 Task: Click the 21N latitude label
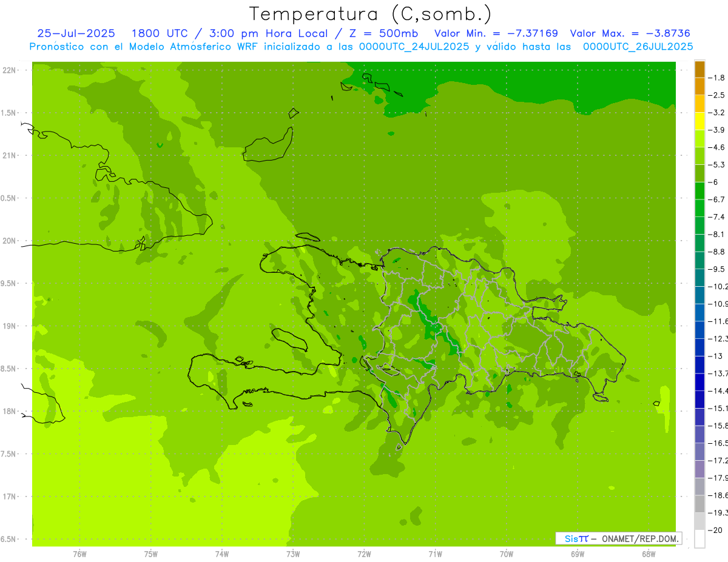(10, 155)
